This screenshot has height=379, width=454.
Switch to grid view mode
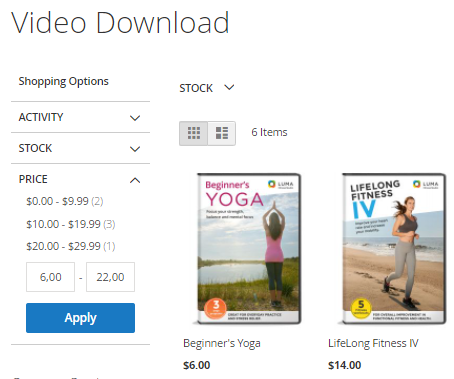[193, 133]
